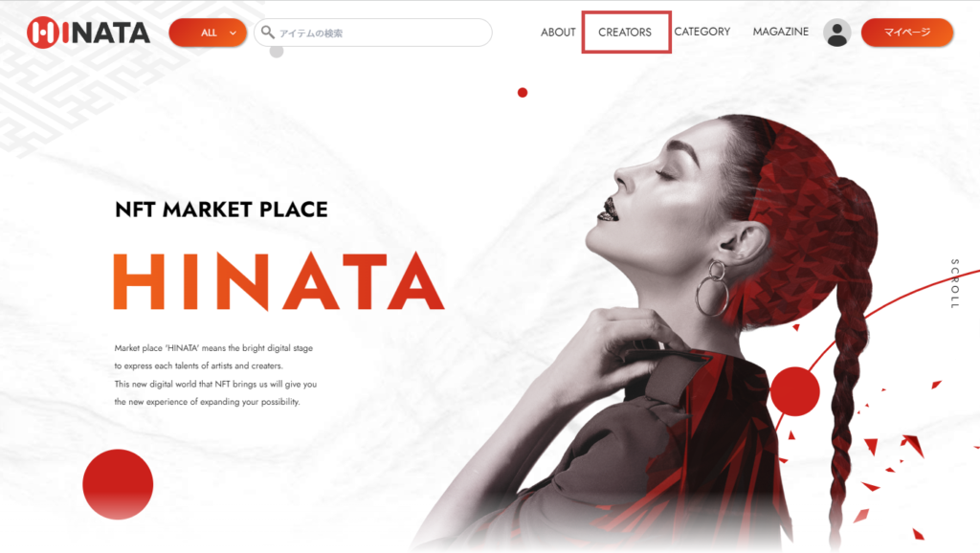Click the small red dot near the top center
This screenshot has height=553, width=980.
click(x=523, y=93)
